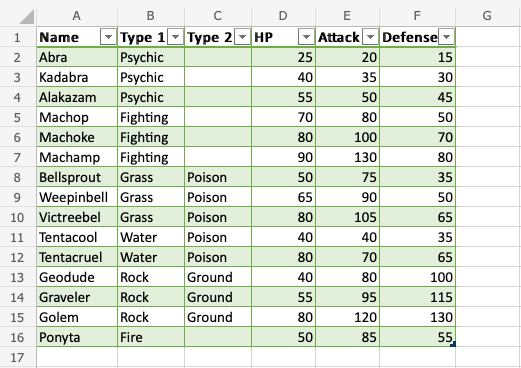Image resolution: width=521 pixels, height=368 pixels.
Task: Open the Defense column filter dropdown
Action: (x=446, y=37)
